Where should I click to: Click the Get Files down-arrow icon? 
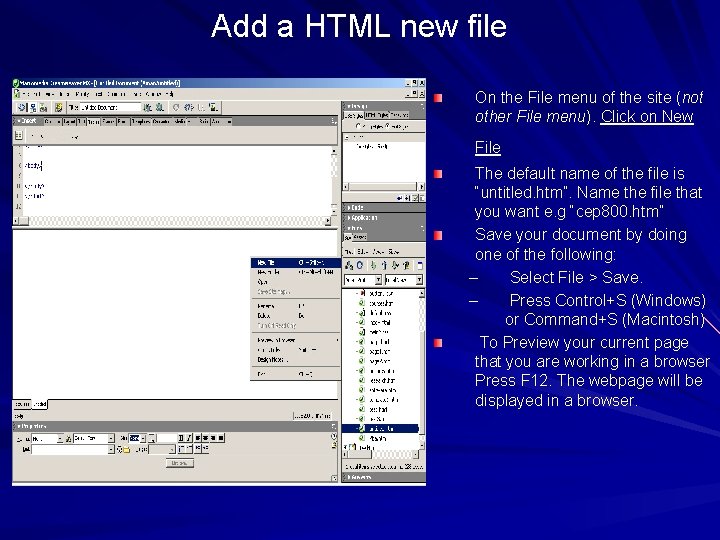coord(373,265)
